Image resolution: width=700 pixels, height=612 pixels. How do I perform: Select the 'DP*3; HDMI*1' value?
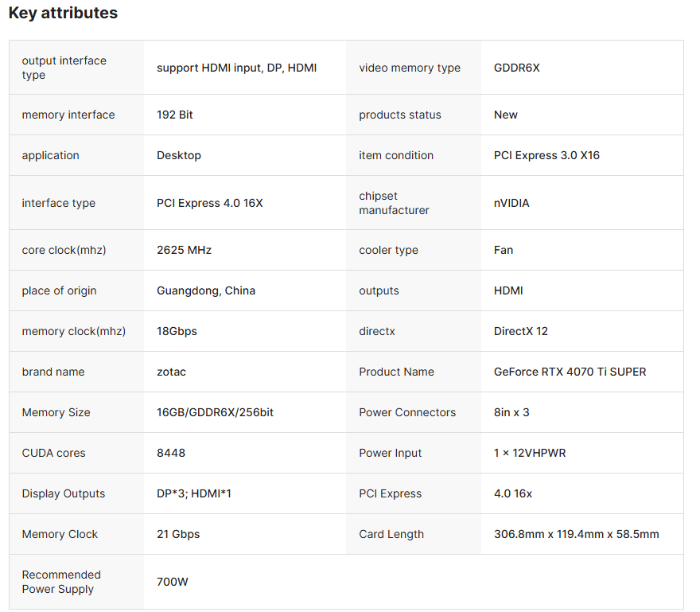[194, 494]
